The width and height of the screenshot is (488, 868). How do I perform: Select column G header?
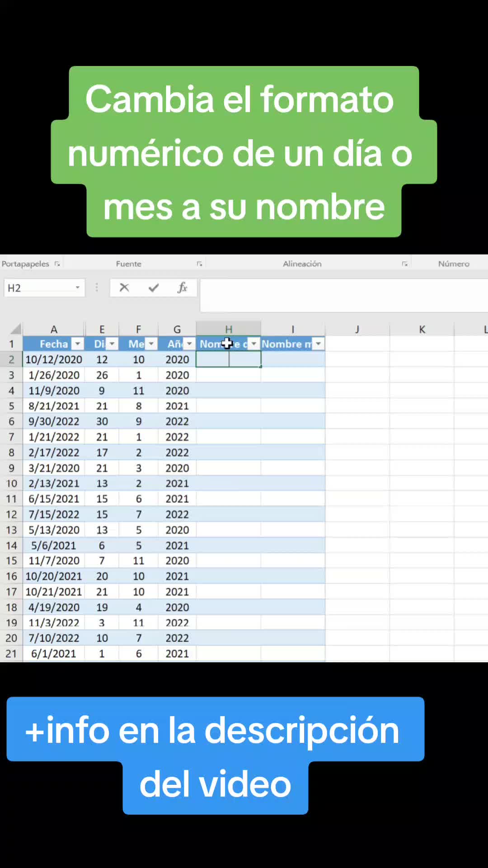(x=177, y=329)
